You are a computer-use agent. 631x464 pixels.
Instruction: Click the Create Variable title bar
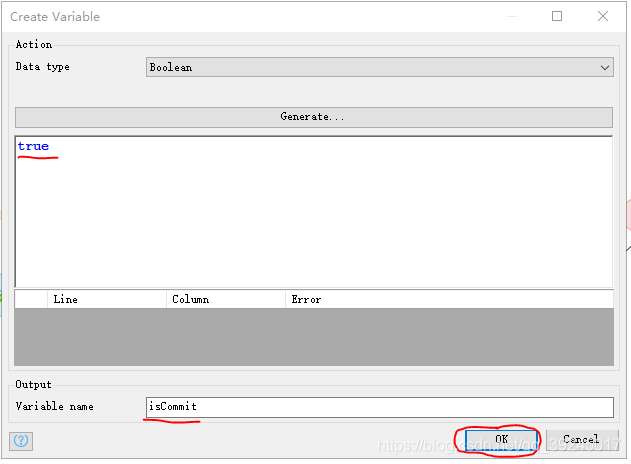[x=250, y=16]
